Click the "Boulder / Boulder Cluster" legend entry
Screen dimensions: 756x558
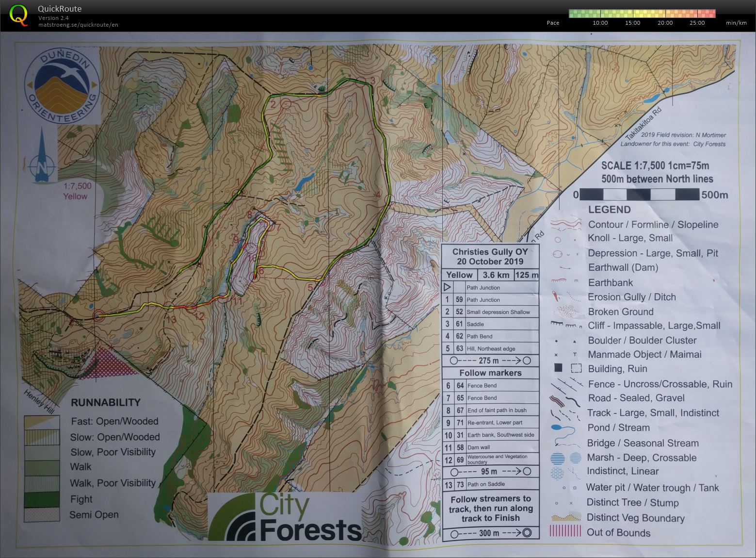(642, 340)
